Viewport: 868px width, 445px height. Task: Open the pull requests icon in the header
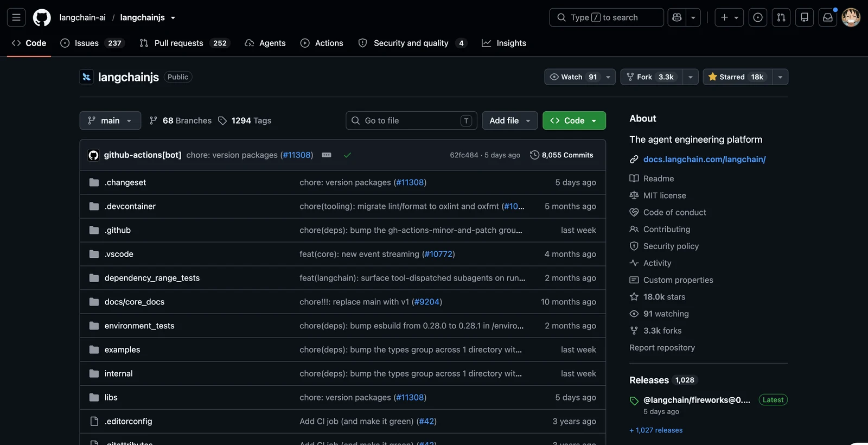[781, 17]
